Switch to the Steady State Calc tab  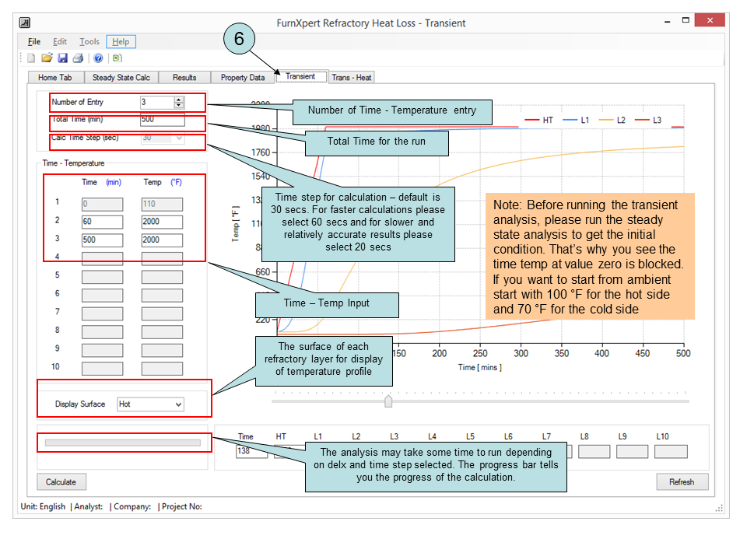(x=121, y=78)
